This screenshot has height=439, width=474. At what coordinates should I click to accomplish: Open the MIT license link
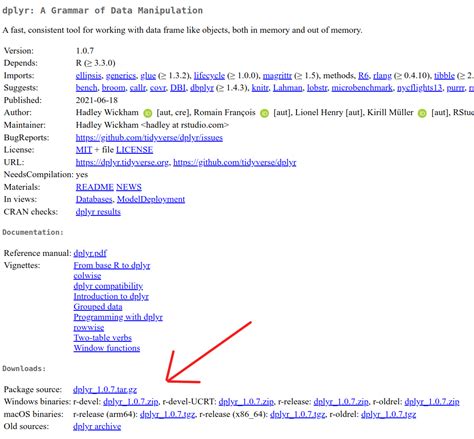[84, 150]
